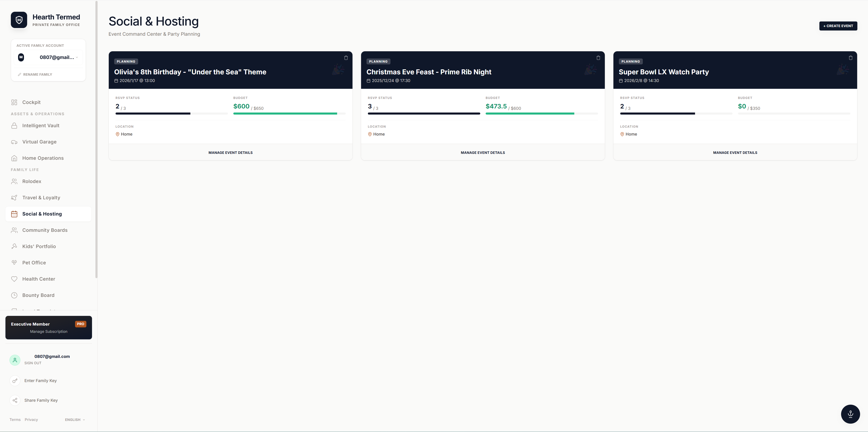Image resolution: width=868 pixels, height=432 pixels.
Task: Expand the English language selector
Action: (x=75, y=420)
